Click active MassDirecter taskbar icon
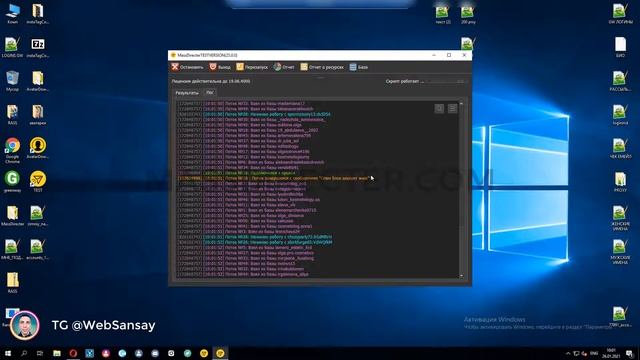 click(220, 353)
